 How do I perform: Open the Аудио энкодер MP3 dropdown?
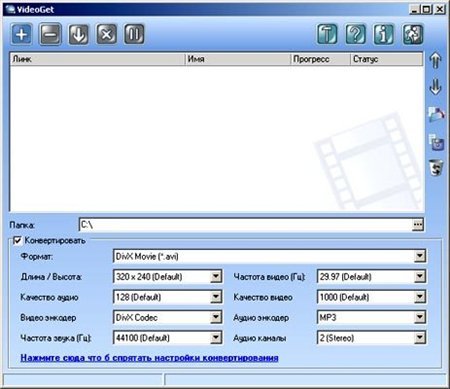pos(420,317)
